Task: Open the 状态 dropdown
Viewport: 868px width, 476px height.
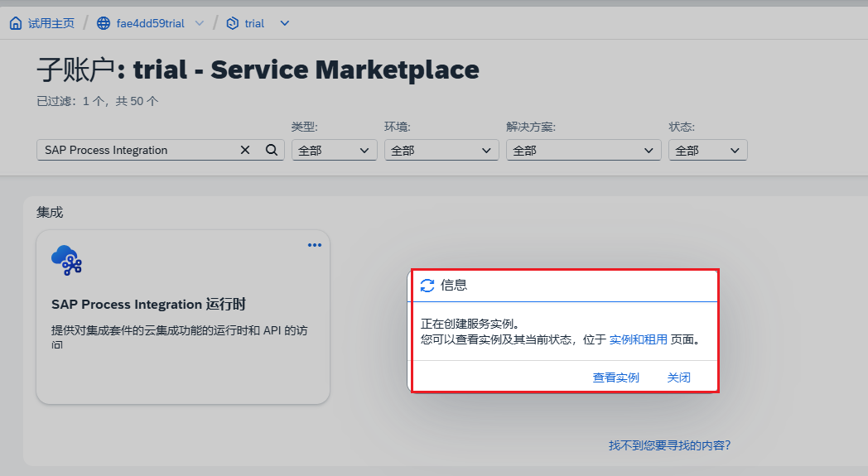Action: [707, 151]
